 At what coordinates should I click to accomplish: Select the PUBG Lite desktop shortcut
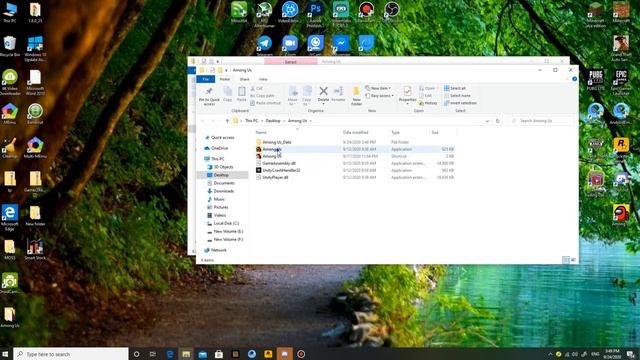click(596, 80)
